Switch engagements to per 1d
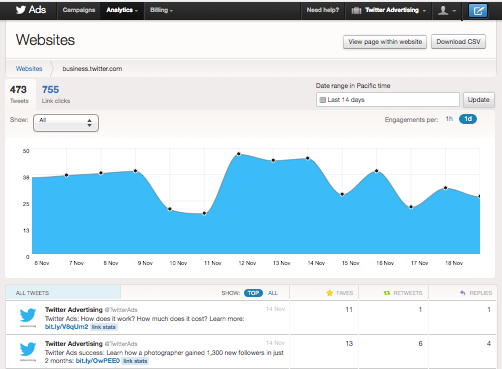502x369 pixels. (468, 119)
